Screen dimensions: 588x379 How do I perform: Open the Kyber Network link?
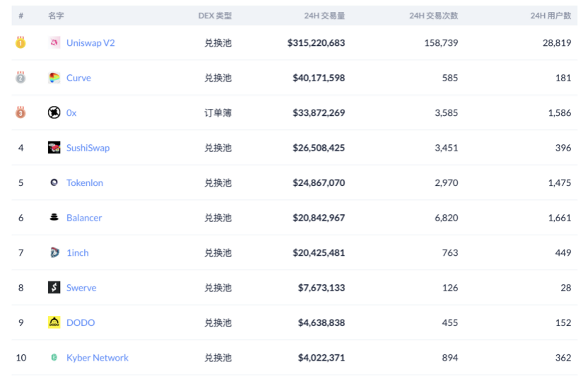pos(98,358)
